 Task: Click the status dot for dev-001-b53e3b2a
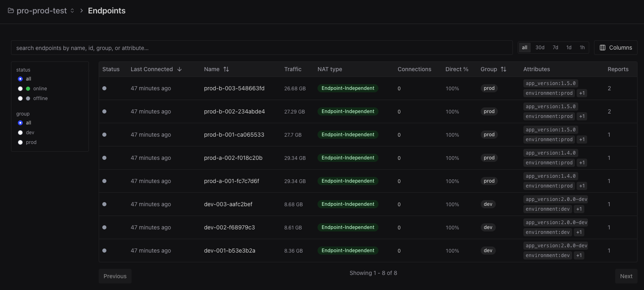click(x=104, y=251)
